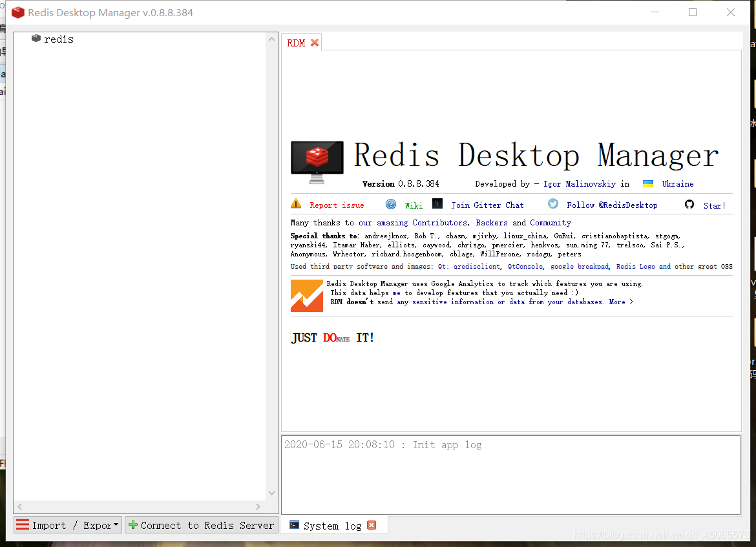Click the Twitter bird icon
This screenshot has width=756, height=547.
pyautogui.click(x=553, y=204)
